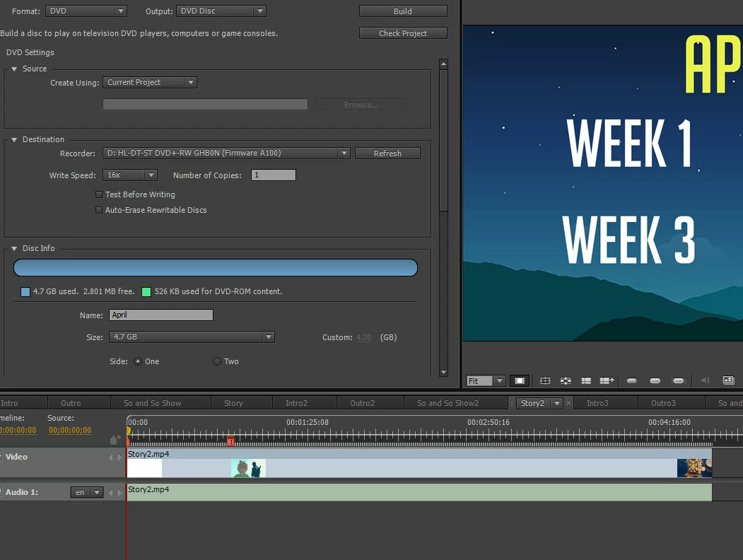Click the DVD settings scroll down arrow
The width and height of the screenshot is (743, 560).
[x=443, y=373]
